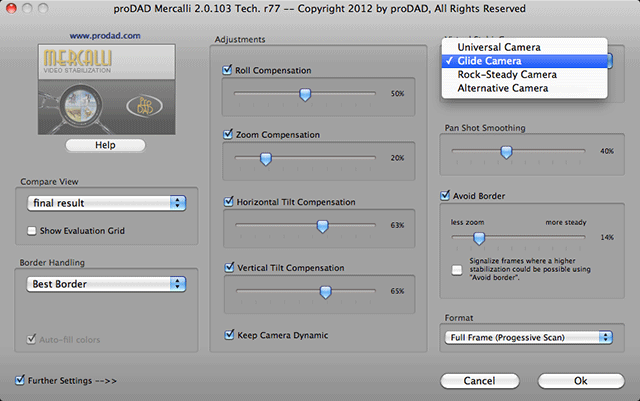The width and height of the screenshot is (640, 401).
Task: Click the Horizontal Tilt Compensation slider handle
Action: 322,226
